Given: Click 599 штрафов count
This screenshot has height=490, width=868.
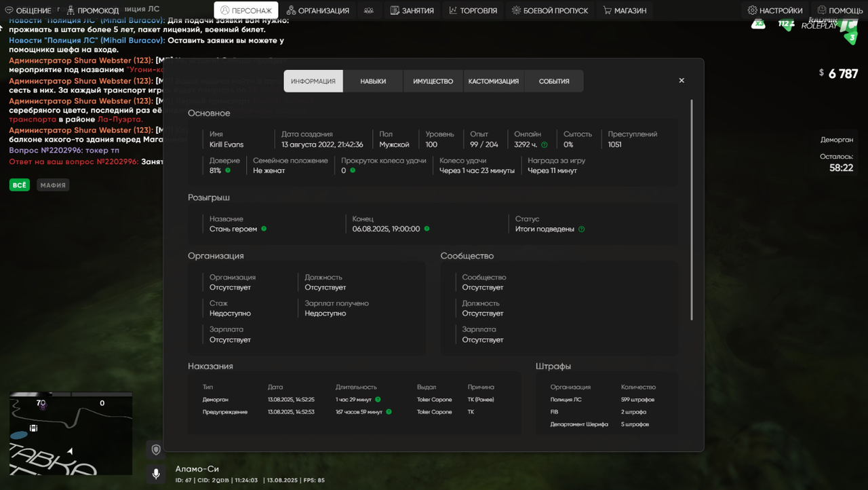Looking at the screenshot, I should pyautogui.click(x=638, y=400).
